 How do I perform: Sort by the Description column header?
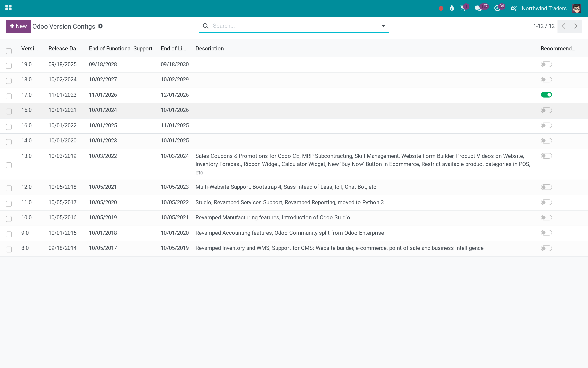click(209, 48)
